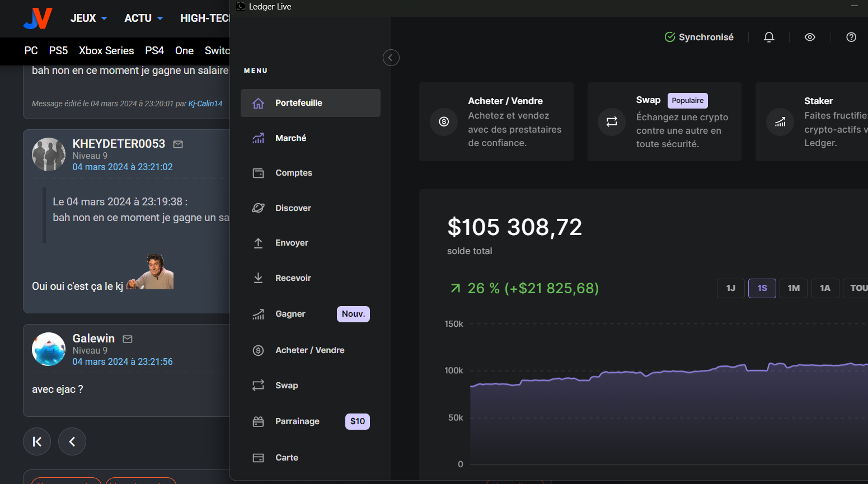Select the One platform tab
The width and height of the screenshot is (868, 484).
coord(184,51)
